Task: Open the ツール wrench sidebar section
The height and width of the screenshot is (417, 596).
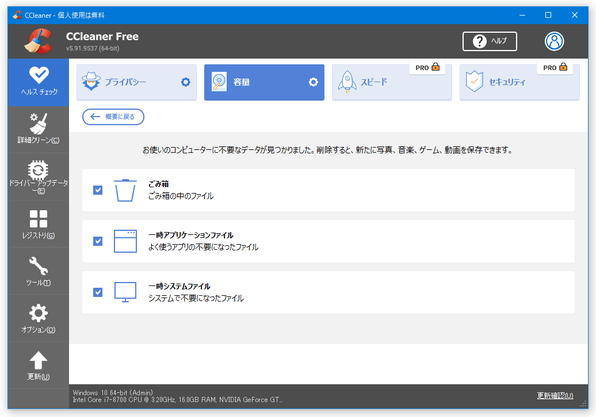Action: click(38, 271)
